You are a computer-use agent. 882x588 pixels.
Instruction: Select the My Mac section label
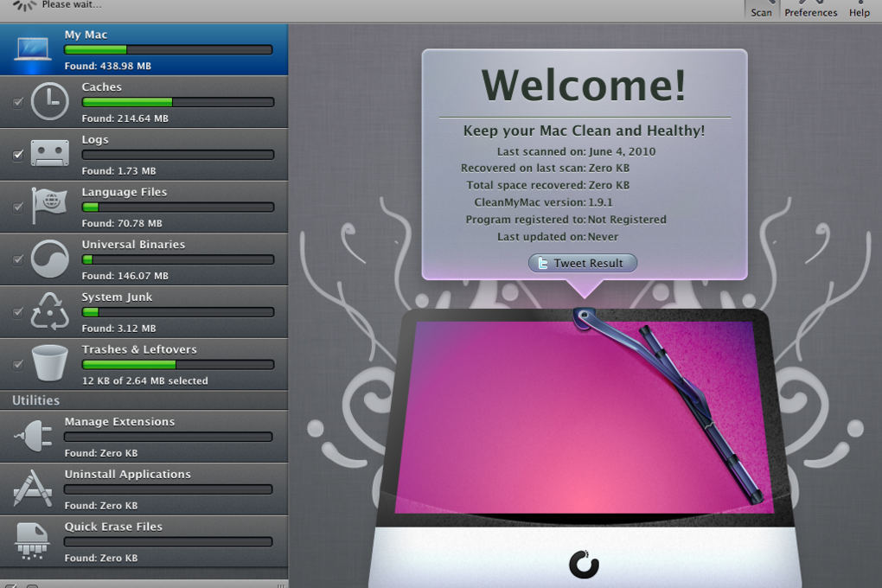[x=86, y=35]
